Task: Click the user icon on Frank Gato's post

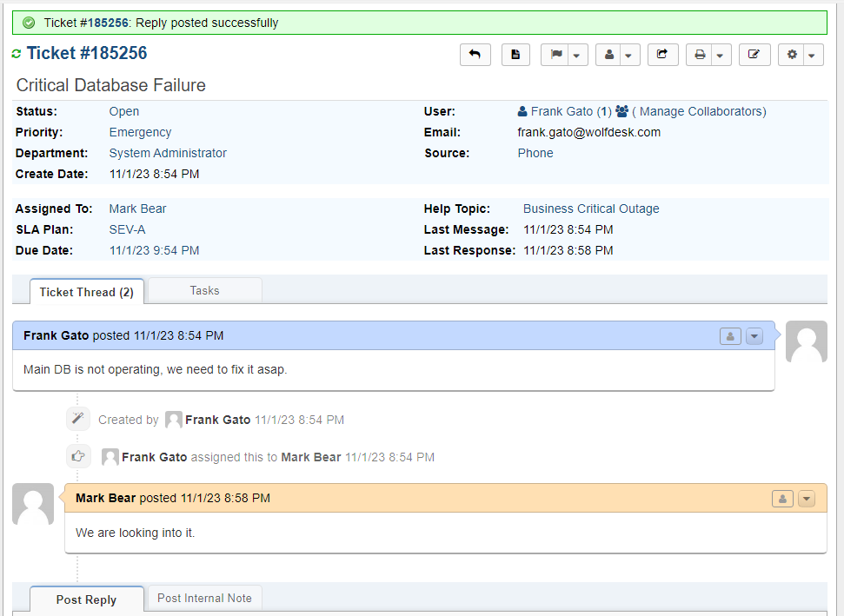Action: tap(729, 335)
